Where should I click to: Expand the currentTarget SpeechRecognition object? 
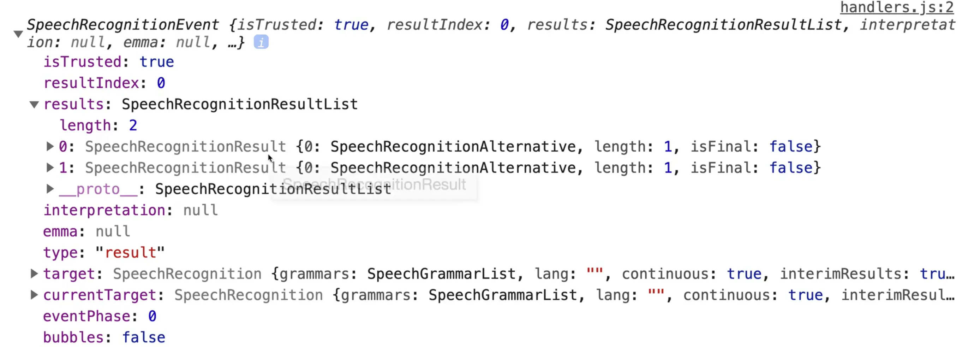click(34, 295)
